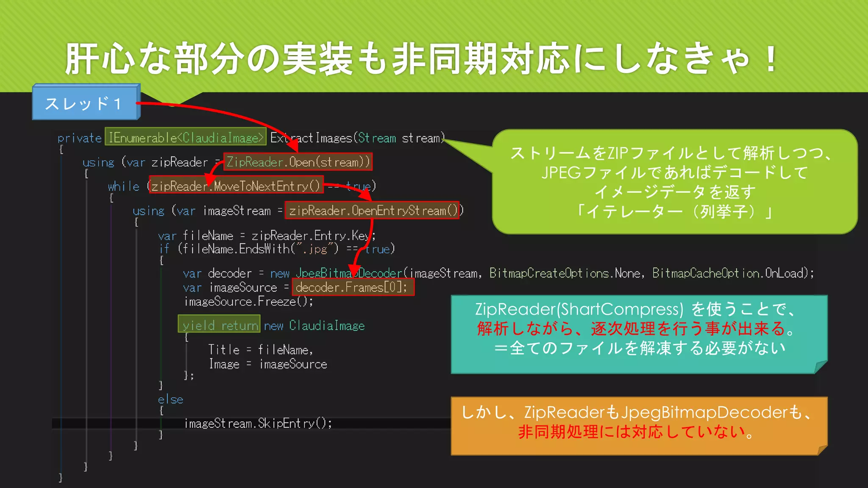Screen dimensions: 868x488
Task: Click the ZipReader.Open(stream) call
Action: point(298,162)
